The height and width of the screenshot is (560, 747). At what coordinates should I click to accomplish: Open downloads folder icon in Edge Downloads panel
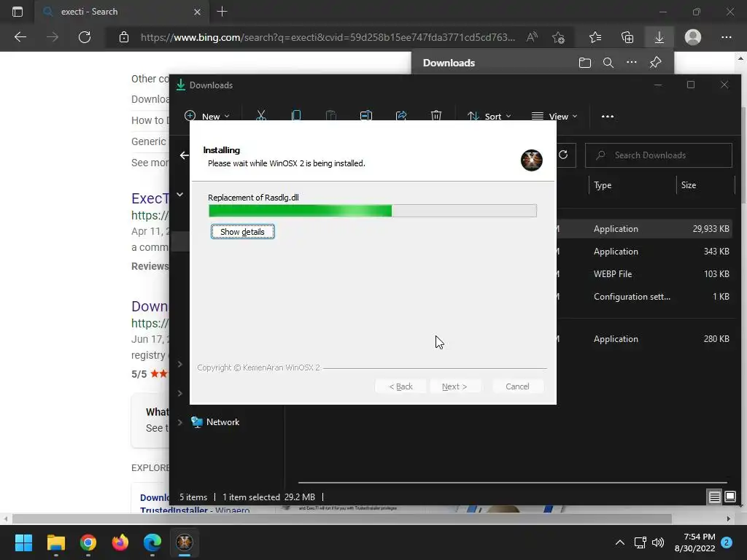(584, 63)
